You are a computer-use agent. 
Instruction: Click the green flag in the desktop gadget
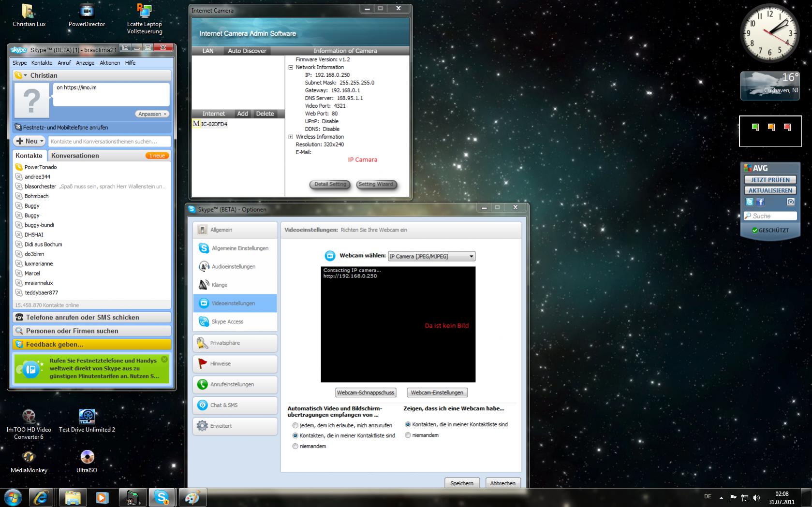[x=755, y=127]
